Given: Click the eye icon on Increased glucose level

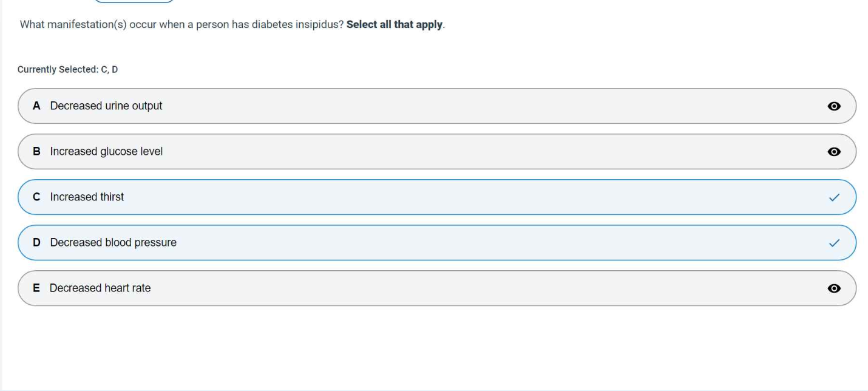Looking at the screenshot, I should [834, 152].
